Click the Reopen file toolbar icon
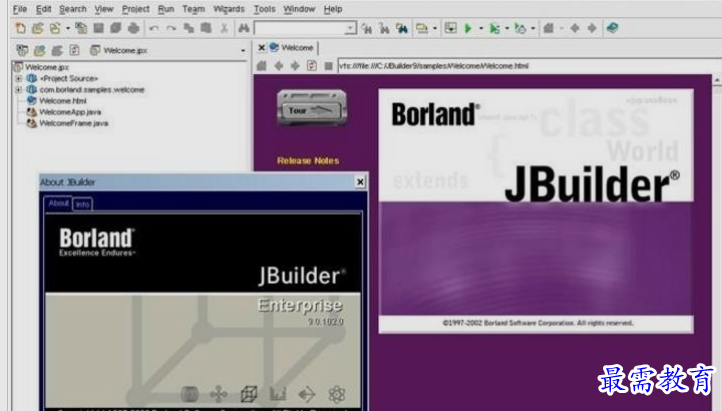This screenshot has width=722, height=411. point(55,28)
